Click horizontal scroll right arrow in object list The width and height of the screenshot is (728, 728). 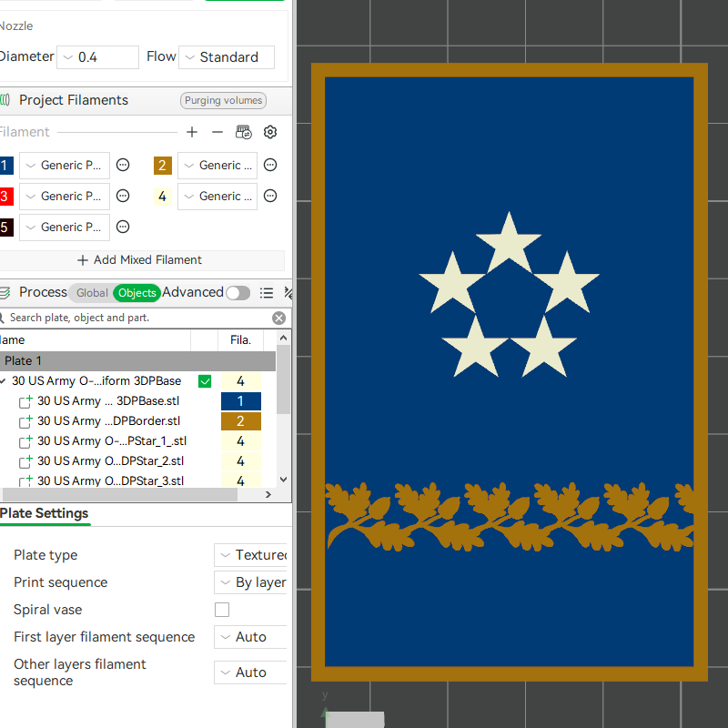pos(268,495)
